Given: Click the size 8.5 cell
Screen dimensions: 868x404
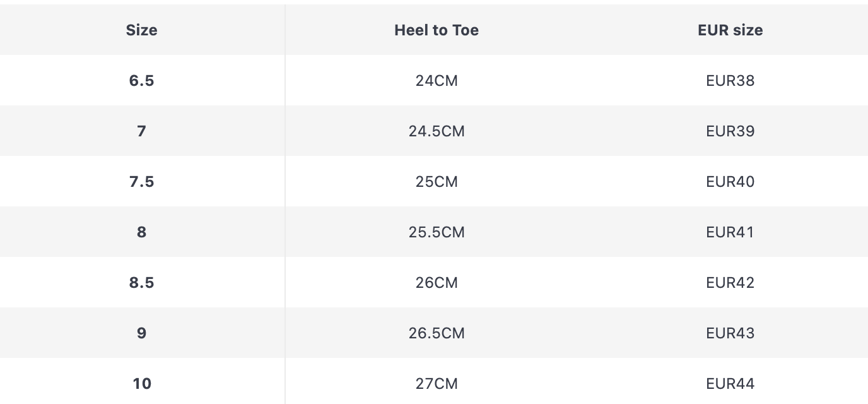Looking at the screenshot, I should coord(141,283).
